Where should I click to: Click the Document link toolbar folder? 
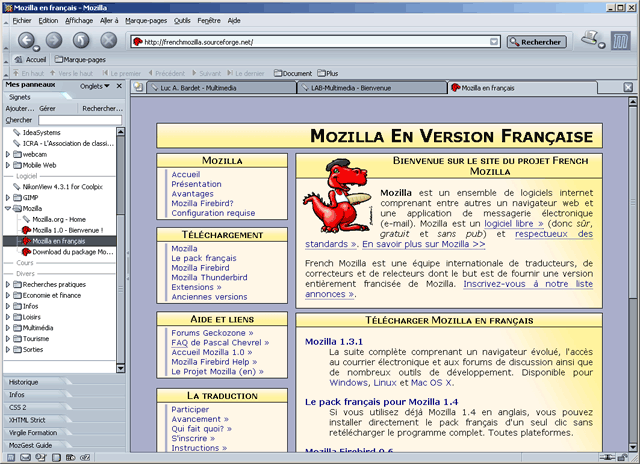[293, 73]
